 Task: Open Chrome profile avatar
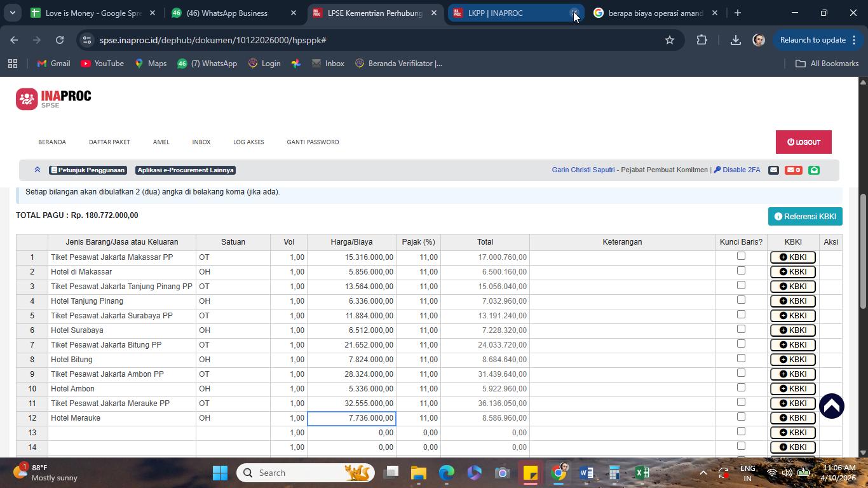[x=759, y=40]
